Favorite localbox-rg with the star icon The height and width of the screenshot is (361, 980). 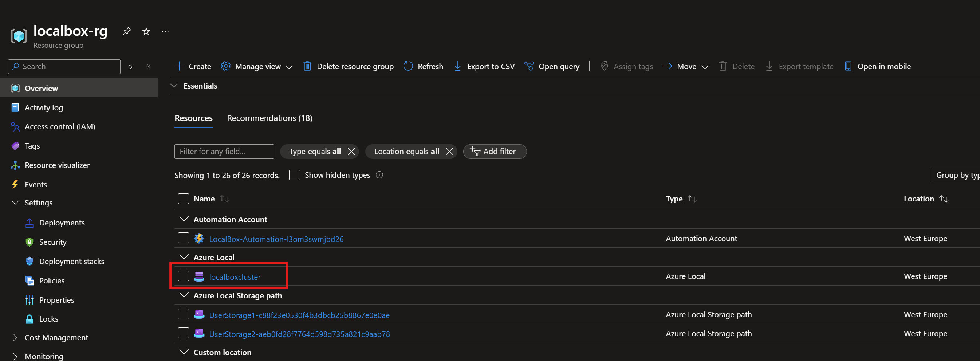[146, 31]
